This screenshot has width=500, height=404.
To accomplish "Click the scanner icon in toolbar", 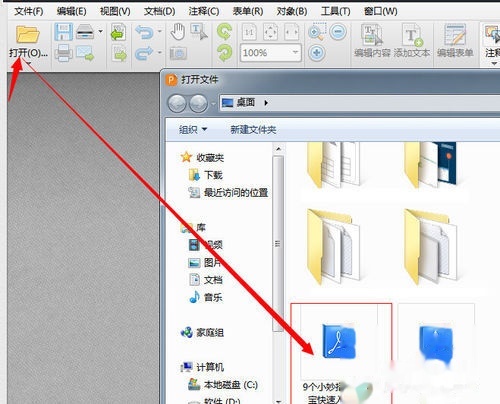I will coord(85,32).
